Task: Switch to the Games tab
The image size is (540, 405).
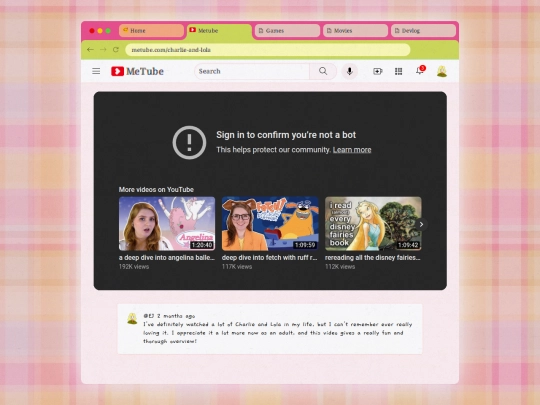Action: [x=287, y=31]
